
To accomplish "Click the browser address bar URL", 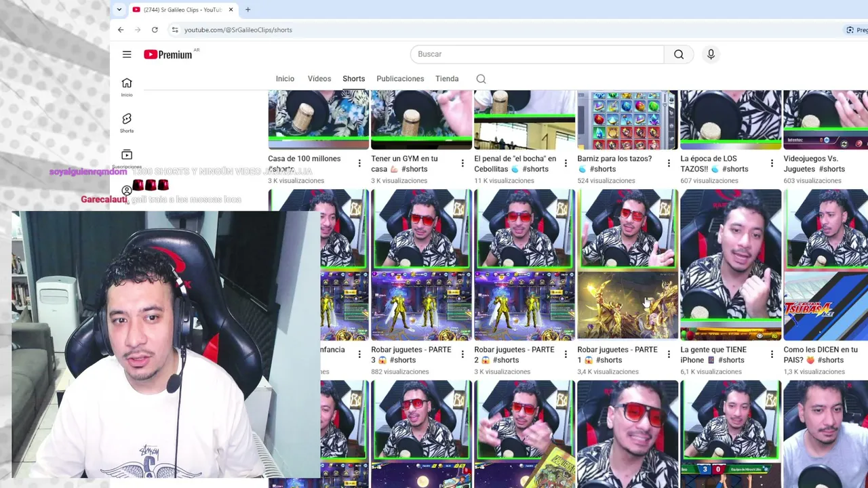I will click(x=238, y=30).
